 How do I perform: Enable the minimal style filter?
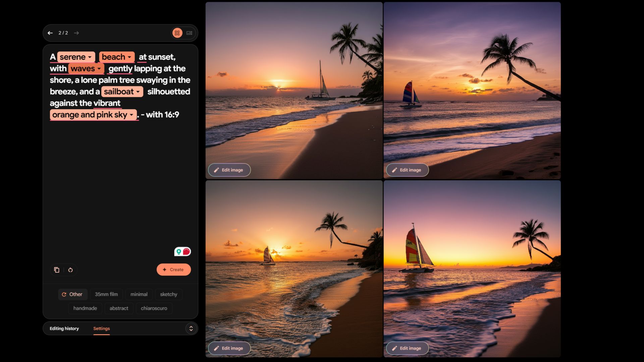tap(139, 294)
